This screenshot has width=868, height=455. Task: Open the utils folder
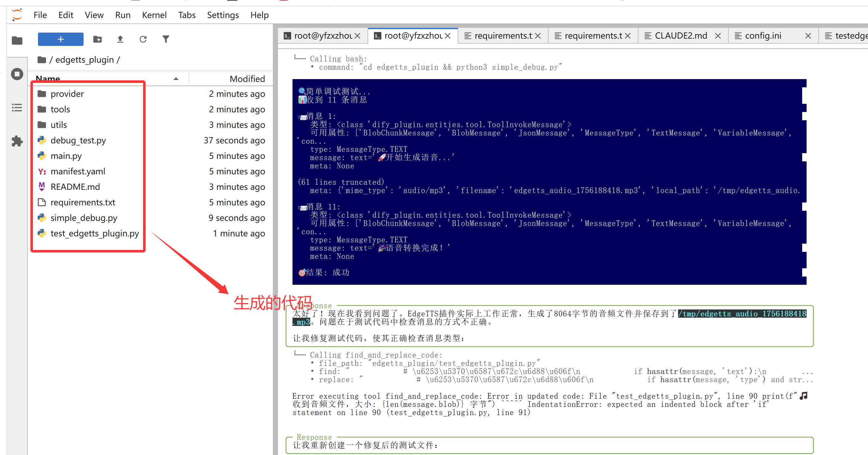(x=59, y=125)
